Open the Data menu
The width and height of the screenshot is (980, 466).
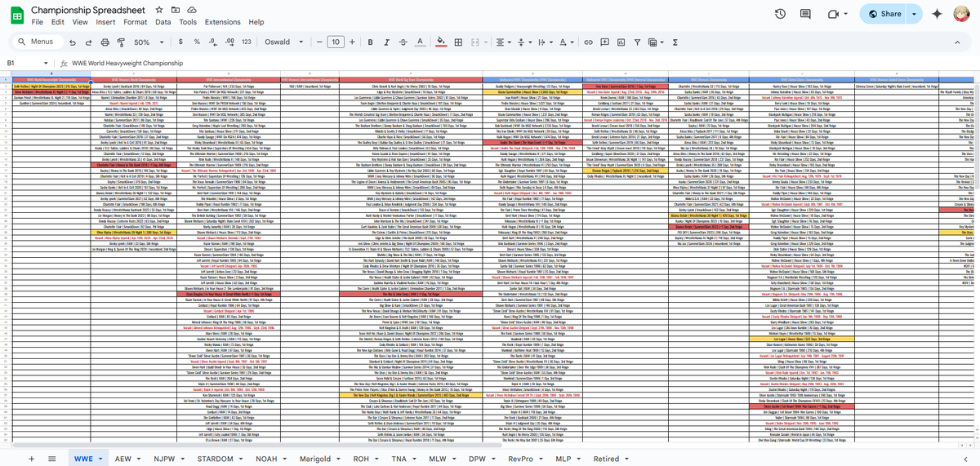click(x=163, y=22)
